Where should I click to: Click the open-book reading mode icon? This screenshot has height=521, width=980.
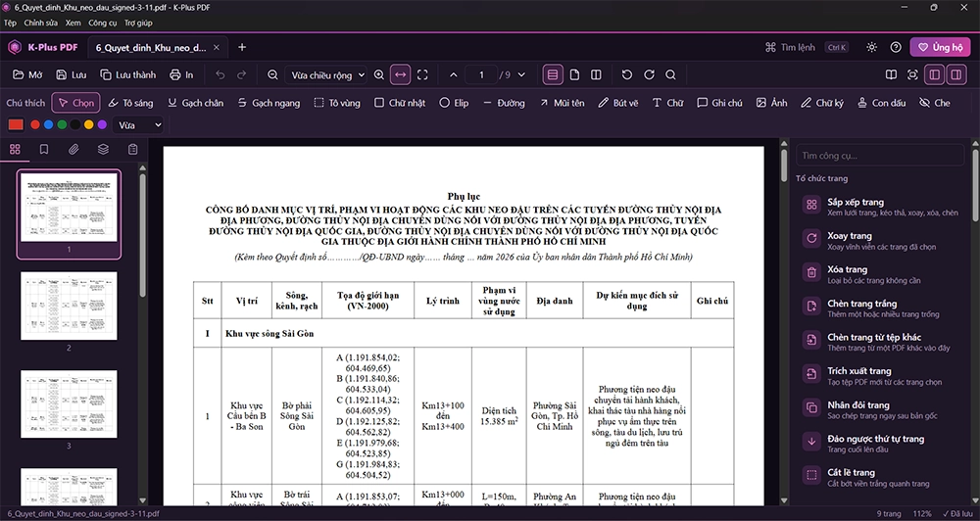[x=891, y=75]
